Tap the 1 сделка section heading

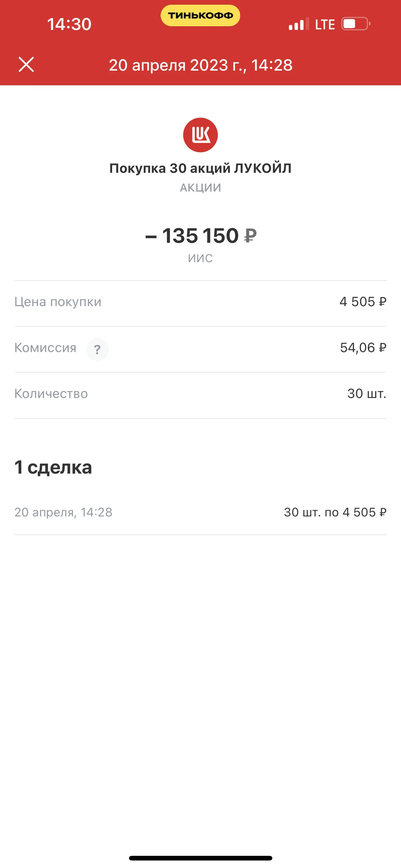(53, 467)
